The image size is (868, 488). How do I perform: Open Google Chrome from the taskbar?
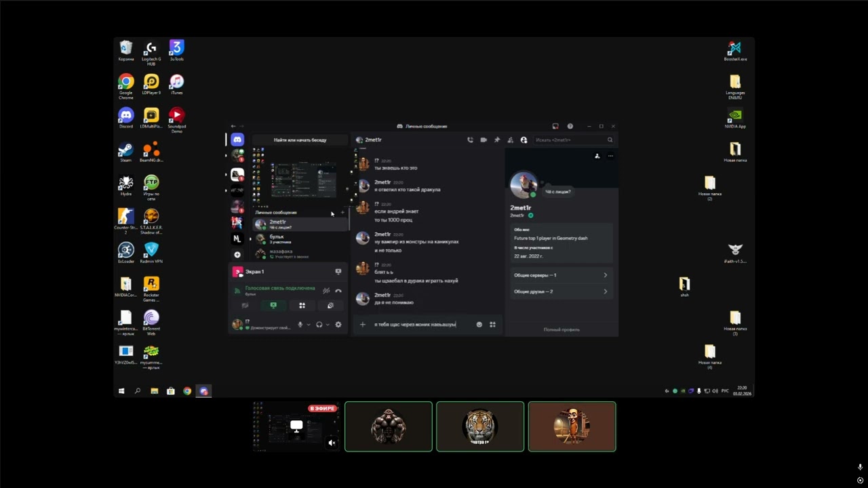[187, 391]
